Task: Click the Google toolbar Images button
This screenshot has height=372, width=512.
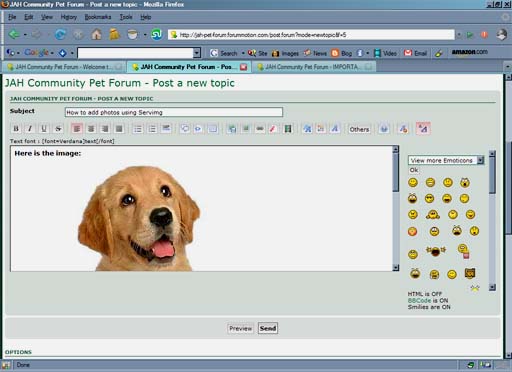Action: click(x=285, y=53)
